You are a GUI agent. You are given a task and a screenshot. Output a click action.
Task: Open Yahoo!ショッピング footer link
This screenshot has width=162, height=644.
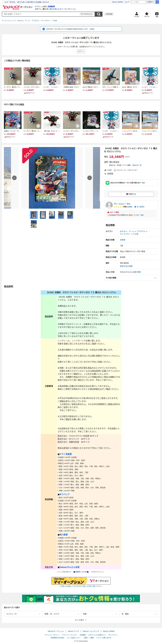(x=91, y=631)
